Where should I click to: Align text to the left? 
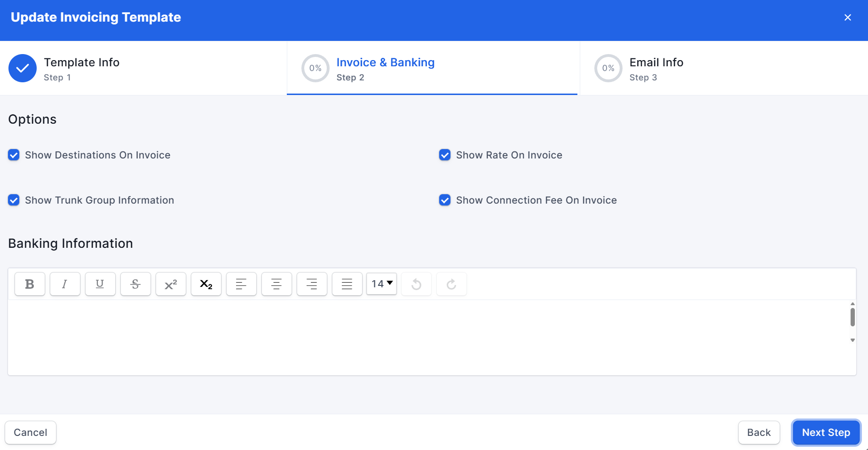coord(241,284)
